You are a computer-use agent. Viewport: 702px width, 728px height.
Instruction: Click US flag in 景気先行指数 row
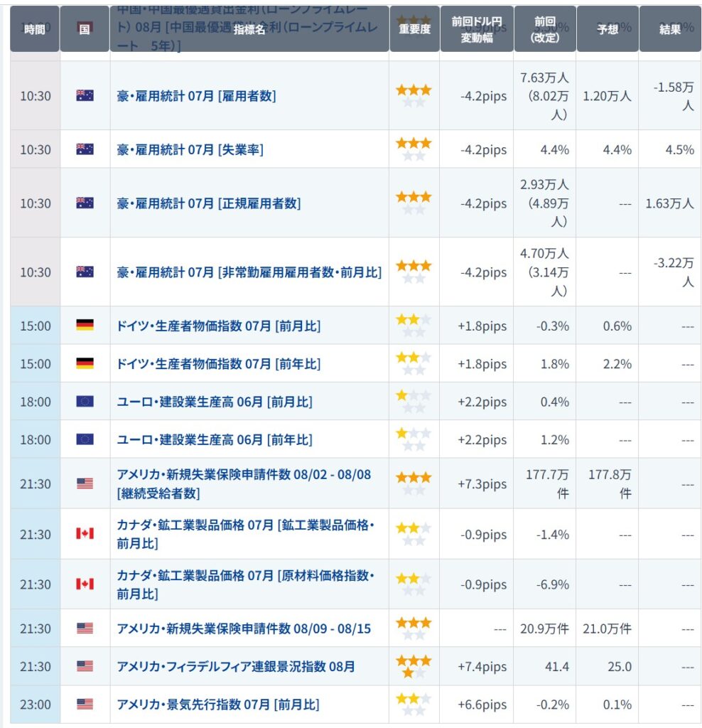85,705
